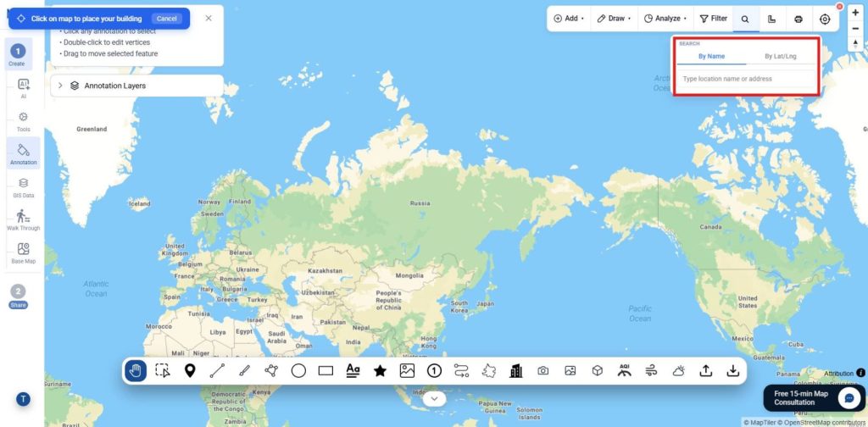Collapse the bottom toolbar with down chevron
868x427 pixels.
435,398
